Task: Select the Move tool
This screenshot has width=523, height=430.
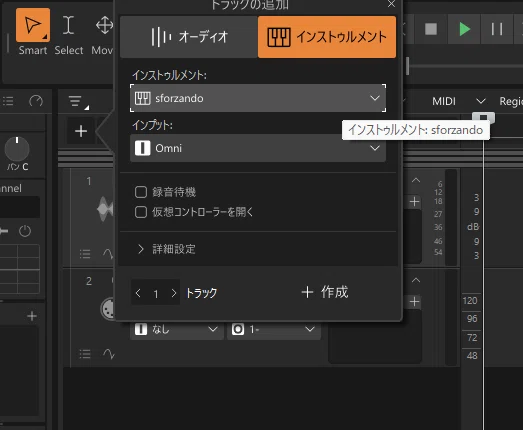Action: (x=104, y=25)
